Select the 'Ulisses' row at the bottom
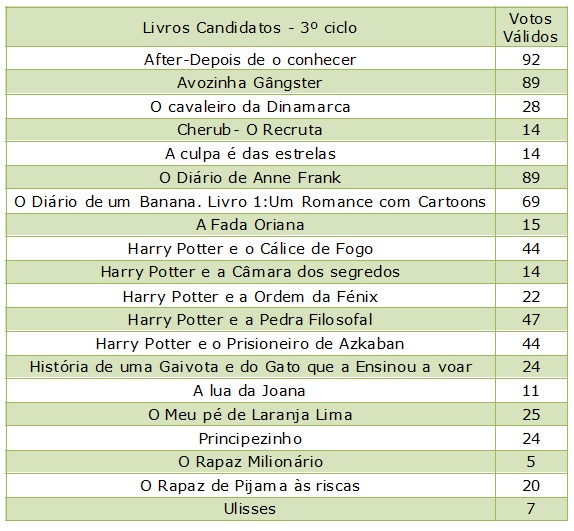The image size is (574, 531). click(x=287, y=509)
